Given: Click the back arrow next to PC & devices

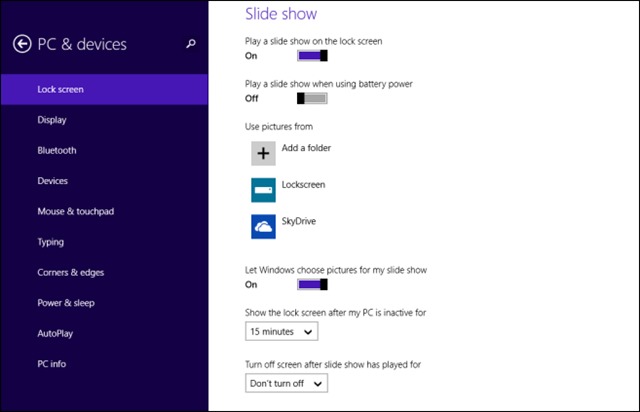Looking at the screenshot, I should pyautogui.click(x=21, y=44).
